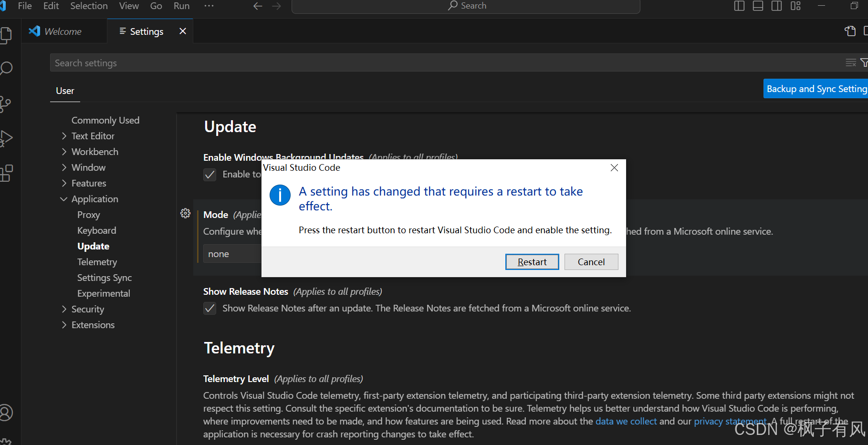Select Commonly Used in settings tree
868x445 pixels.
tap(105, 120)
